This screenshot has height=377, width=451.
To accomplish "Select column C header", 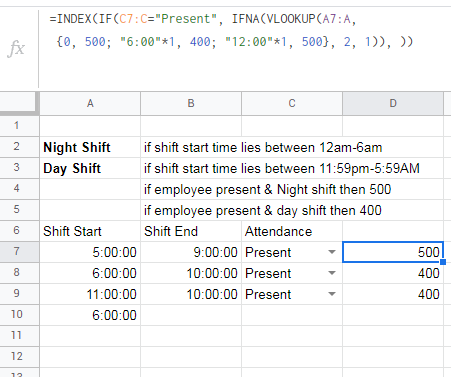I will pyautogui.click(x=292, y=104).
